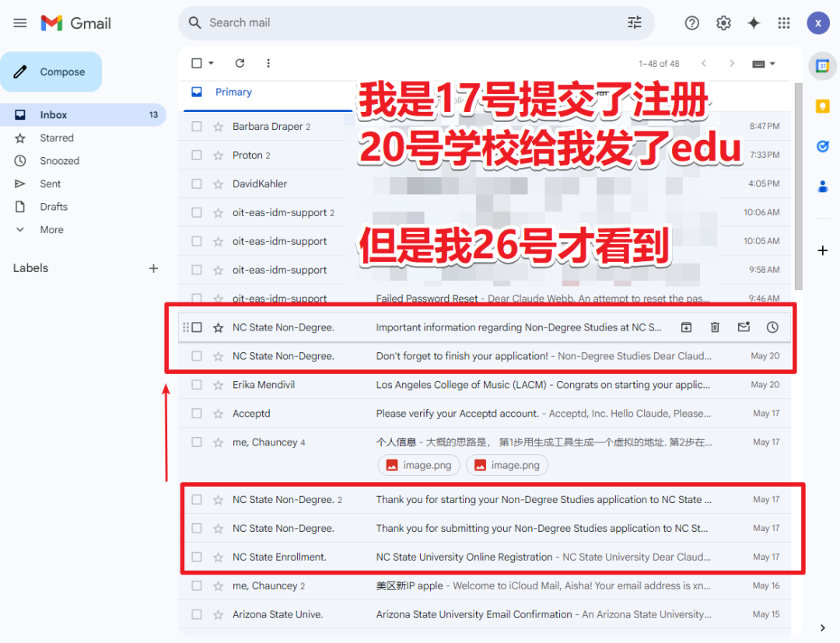Star the Barbara Draper email
The width and height of the screenshot is (840, 643).
(x=218, y=127)
